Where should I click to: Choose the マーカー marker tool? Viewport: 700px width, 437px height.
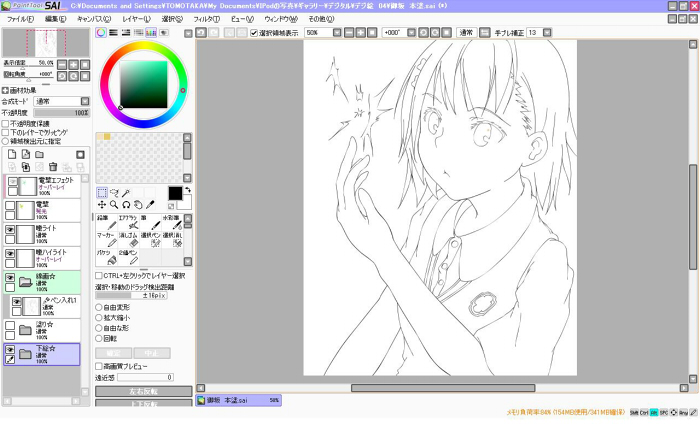pyautogui.click(x=107, y=239)
